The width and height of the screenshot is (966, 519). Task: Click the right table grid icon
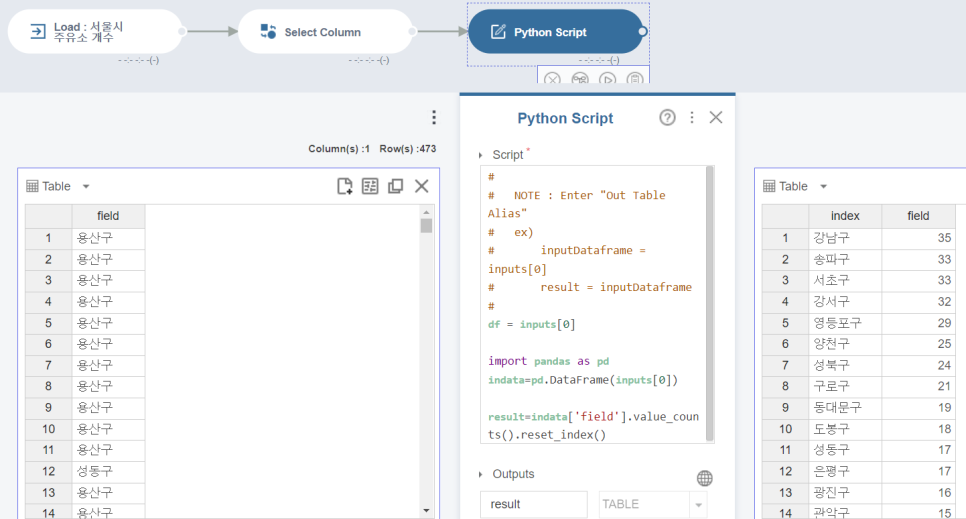(769, 186)
